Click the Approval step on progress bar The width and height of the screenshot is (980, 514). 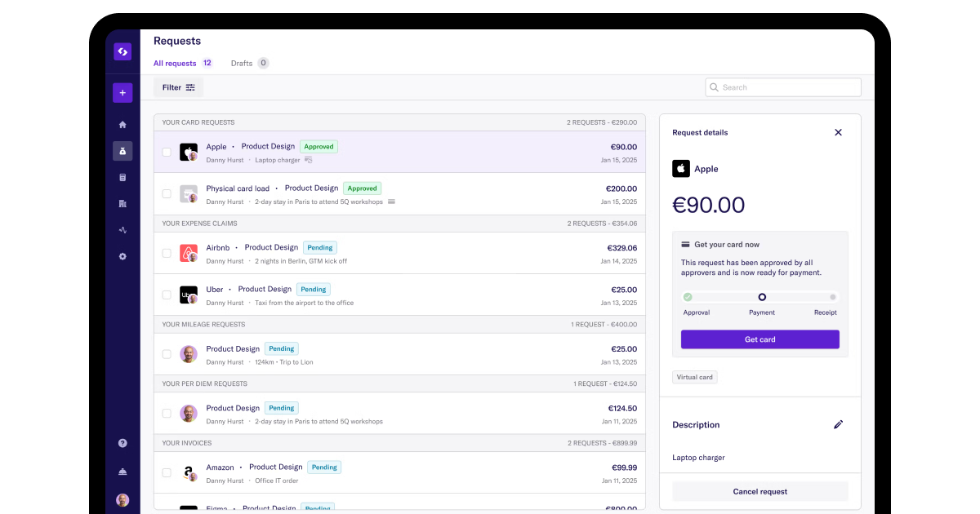pyautogui.click(x=688, y=297)
